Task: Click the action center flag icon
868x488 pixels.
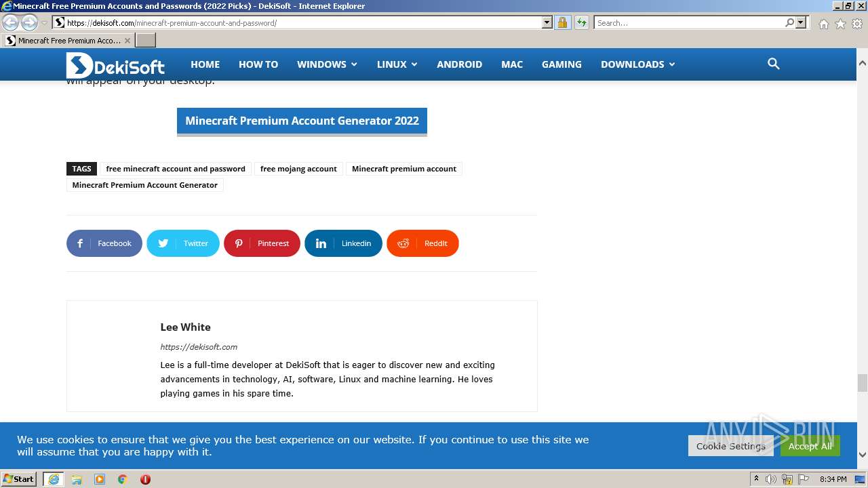Action: tap(804, 479)
